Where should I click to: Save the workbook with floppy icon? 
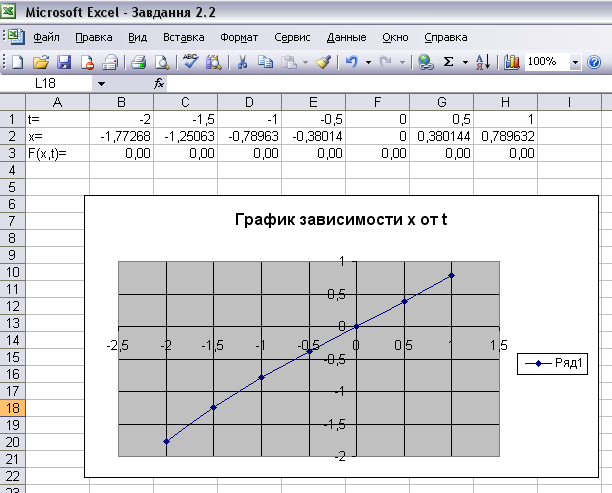64,62
